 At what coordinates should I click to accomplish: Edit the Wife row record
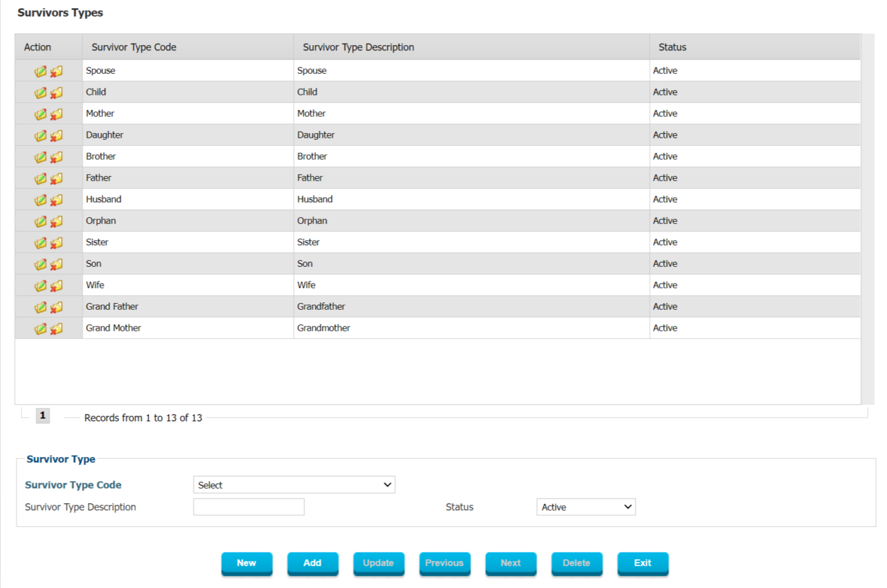(x=40, y=286)
